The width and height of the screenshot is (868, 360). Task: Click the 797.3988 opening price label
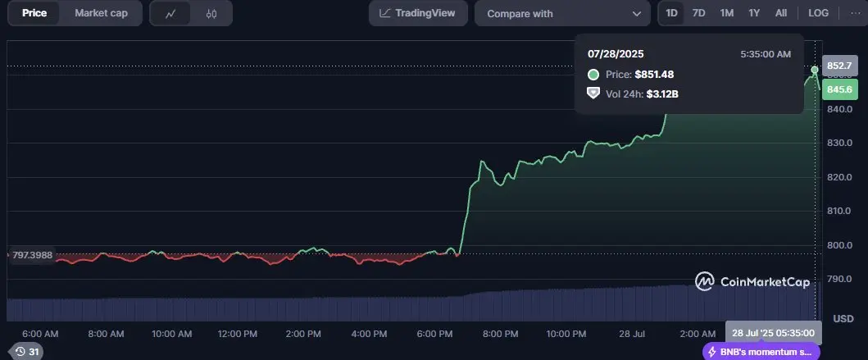[32, 255]
